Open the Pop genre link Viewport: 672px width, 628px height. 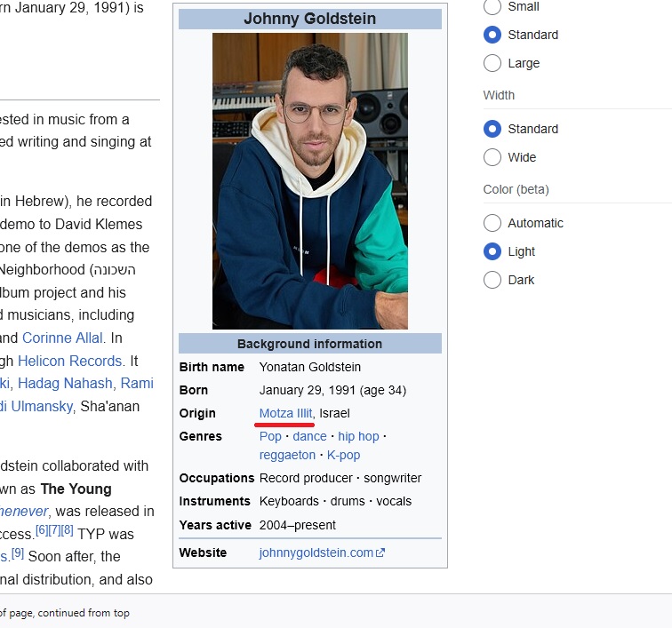pos(270,436)
